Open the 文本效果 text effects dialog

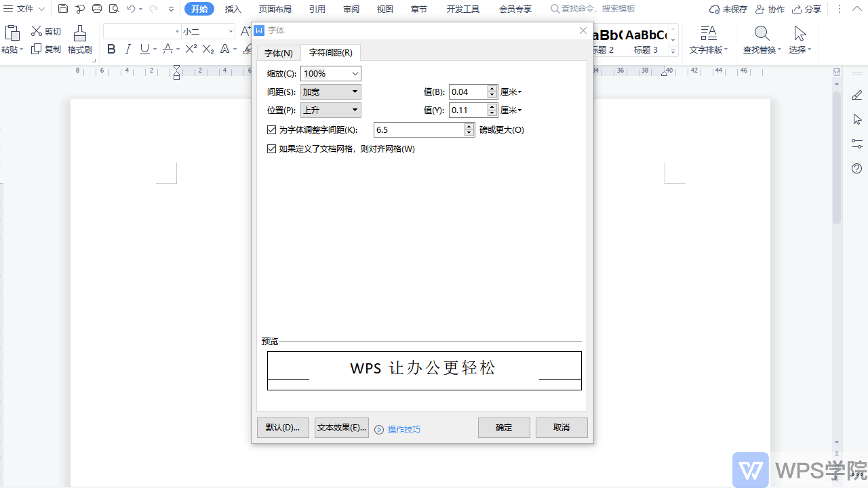pyautogui.click(x=341, y=427)
